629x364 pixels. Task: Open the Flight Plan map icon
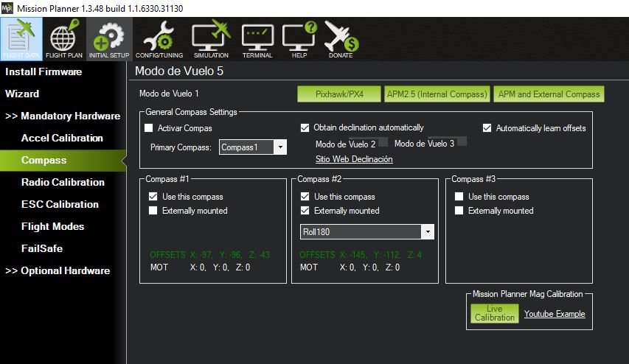click(x=64, y=38)
